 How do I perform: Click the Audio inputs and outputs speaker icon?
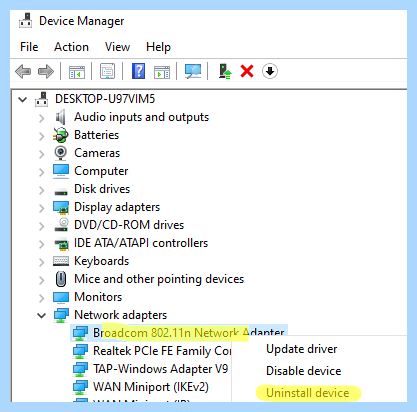pyautogui.click(x=61, y=117)
